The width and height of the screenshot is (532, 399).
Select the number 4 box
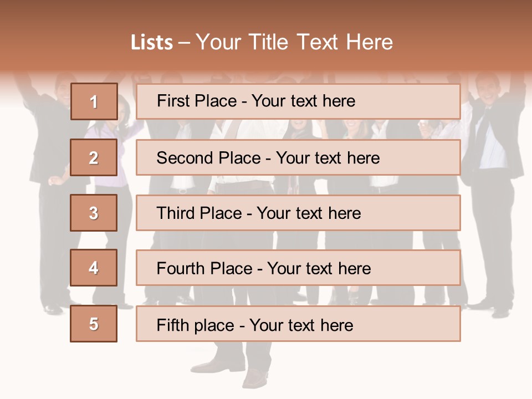point(94,268)
